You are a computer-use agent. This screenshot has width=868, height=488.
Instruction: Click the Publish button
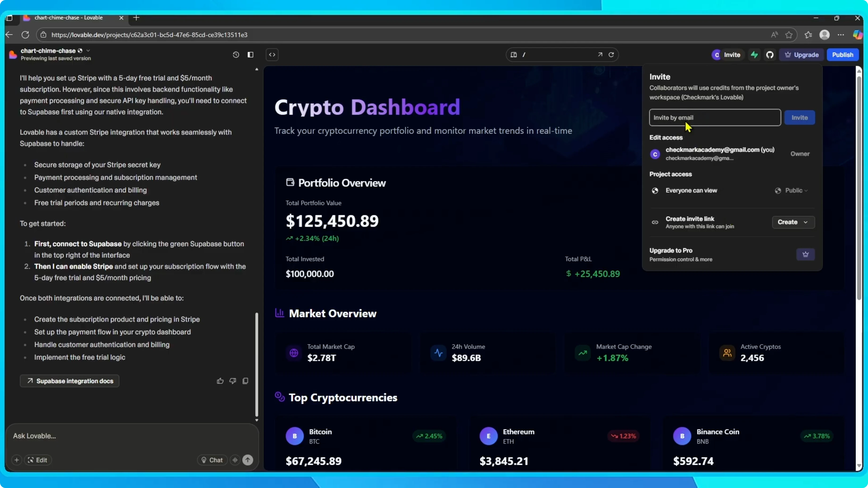tap(842, 54)
